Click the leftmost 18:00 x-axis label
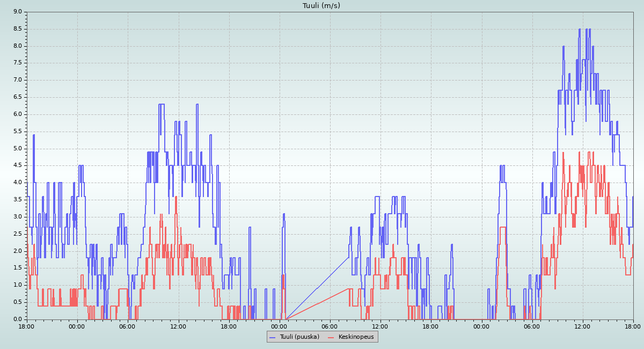 (26, 326)
